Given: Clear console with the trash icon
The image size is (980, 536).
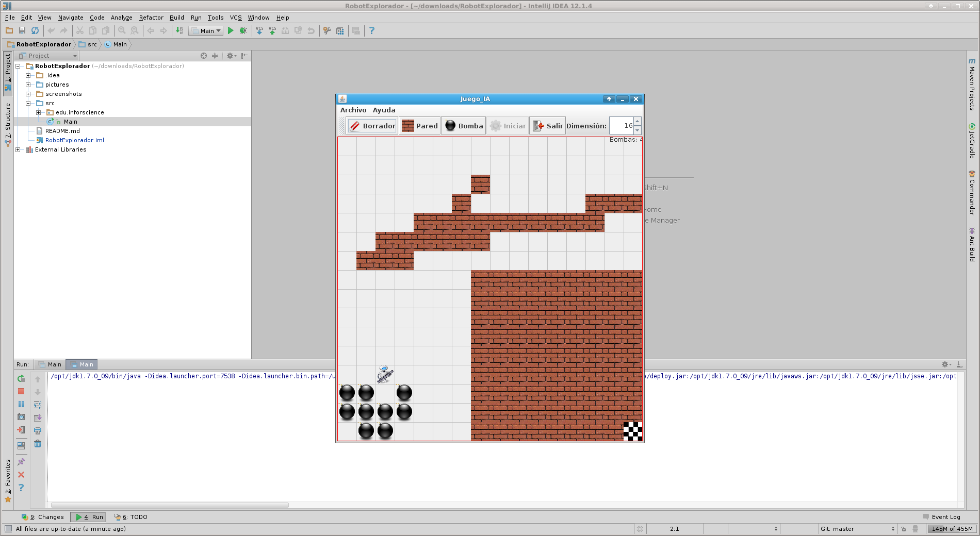Looking at the screenshot, I should point(38,444).
